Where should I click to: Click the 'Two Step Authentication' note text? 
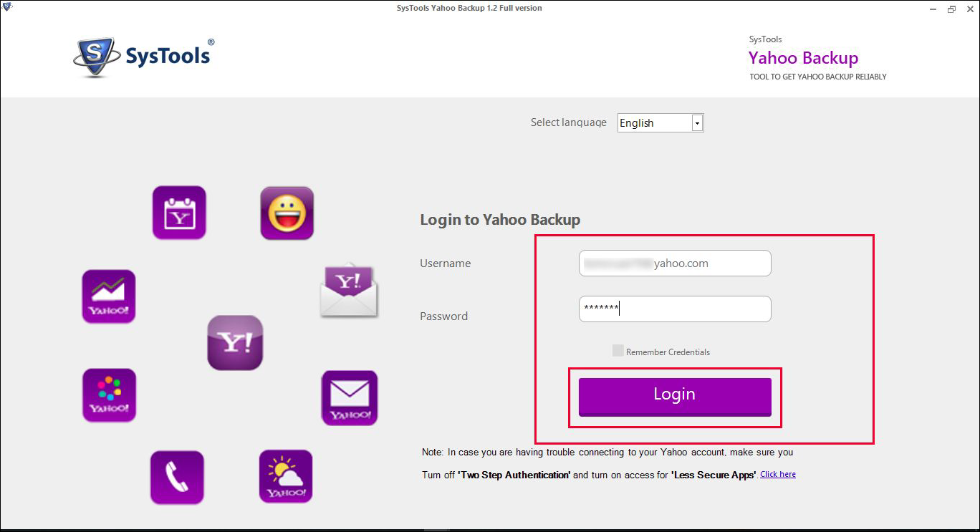pos(514,475)
